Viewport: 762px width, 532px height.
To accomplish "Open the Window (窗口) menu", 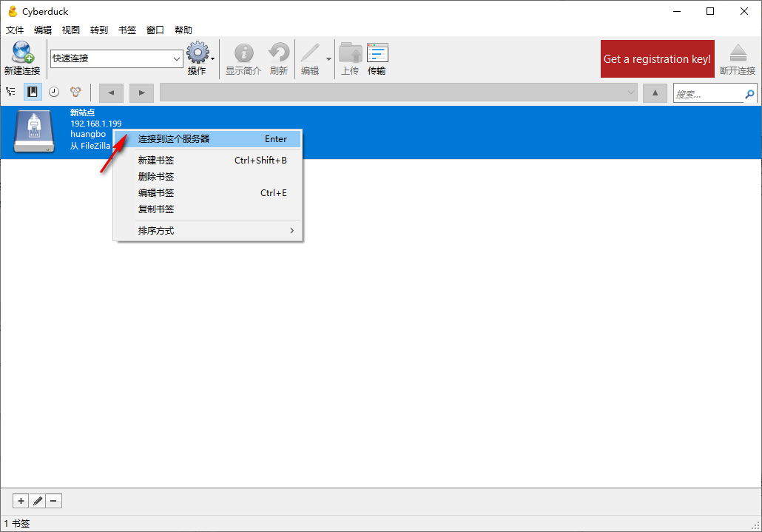I will [x=155, y=30].
